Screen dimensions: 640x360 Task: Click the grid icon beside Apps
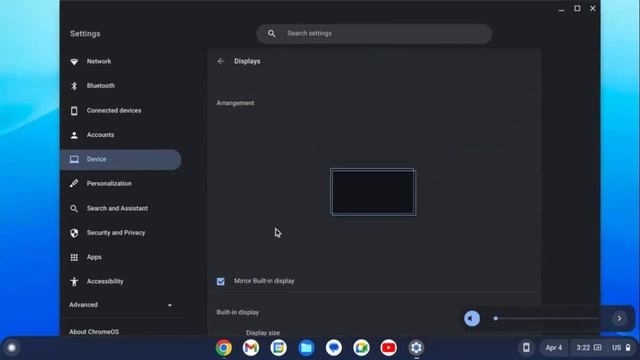pyautogui.click(x=74, y=257)
